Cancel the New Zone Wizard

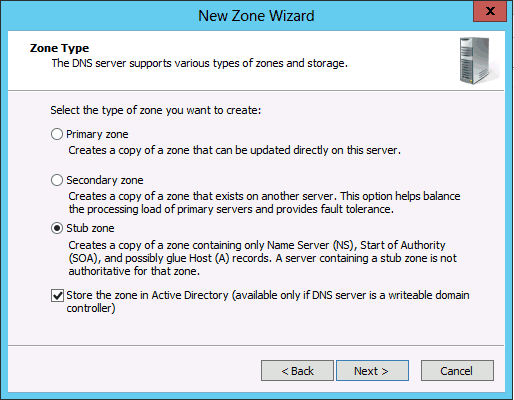pos(457,370)
